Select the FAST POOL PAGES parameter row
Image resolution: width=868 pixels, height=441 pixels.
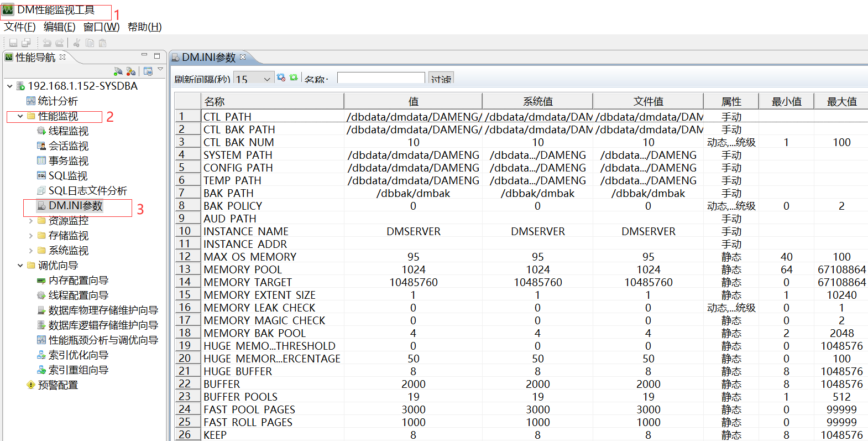[x=521, y=409]
